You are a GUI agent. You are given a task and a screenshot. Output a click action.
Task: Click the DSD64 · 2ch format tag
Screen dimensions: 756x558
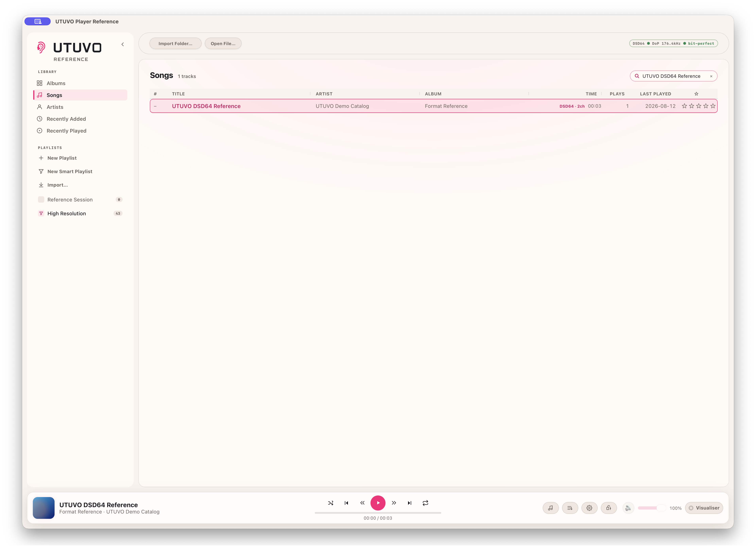tap(572, 106)
